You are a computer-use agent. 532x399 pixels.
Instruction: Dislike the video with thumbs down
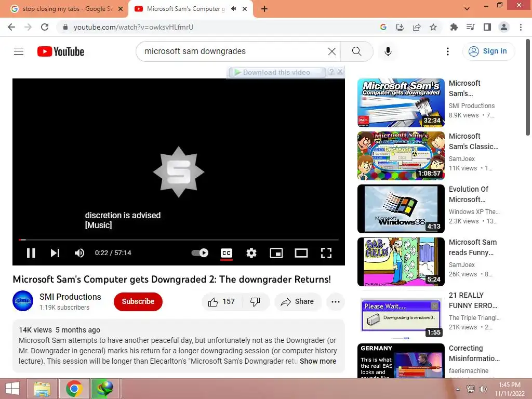[255, 302]
